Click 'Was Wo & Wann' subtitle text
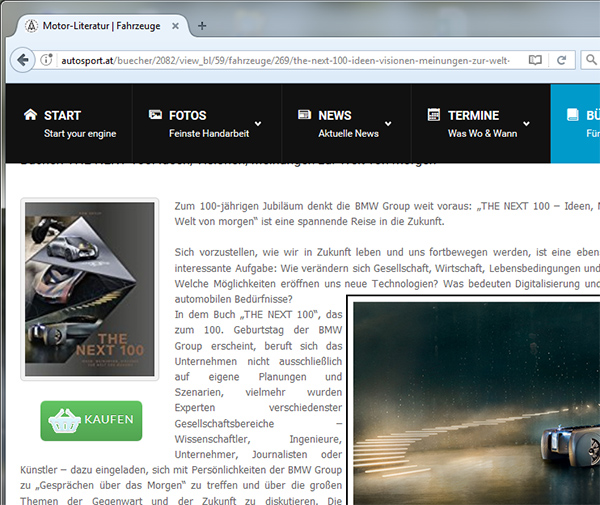Image resolution: width=600 pixels, height=505 pixels. (483, 134)
